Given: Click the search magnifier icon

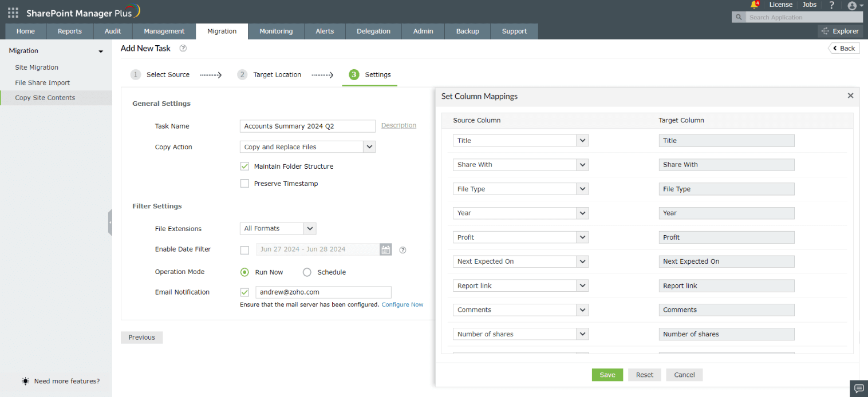Looking at the screenshot, I should click(740, 17).
